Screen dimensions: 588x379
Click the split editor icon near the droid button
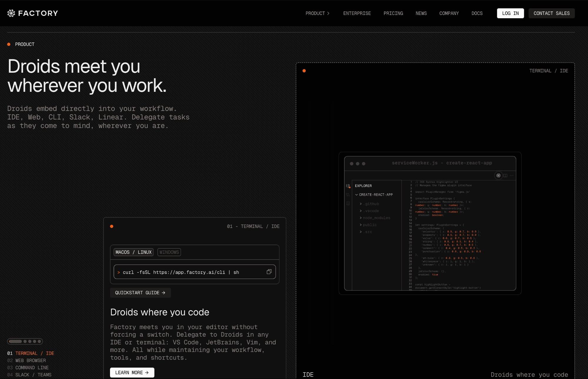505,175
